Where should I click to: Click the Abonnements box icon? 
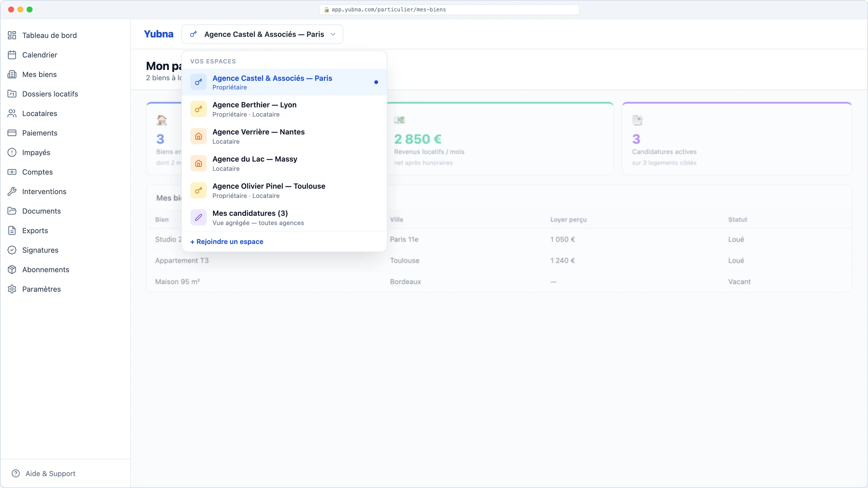tap(12, 270)
